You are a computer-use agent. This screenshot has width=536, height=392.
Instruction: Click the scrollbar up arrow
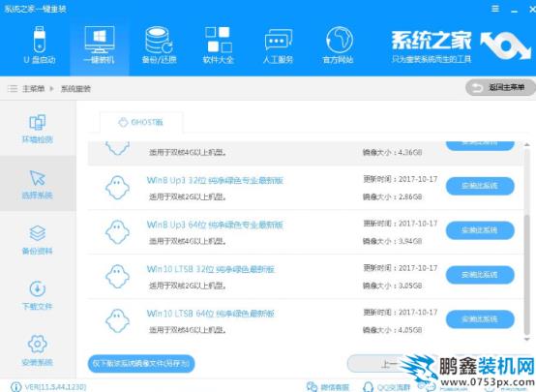527,144
